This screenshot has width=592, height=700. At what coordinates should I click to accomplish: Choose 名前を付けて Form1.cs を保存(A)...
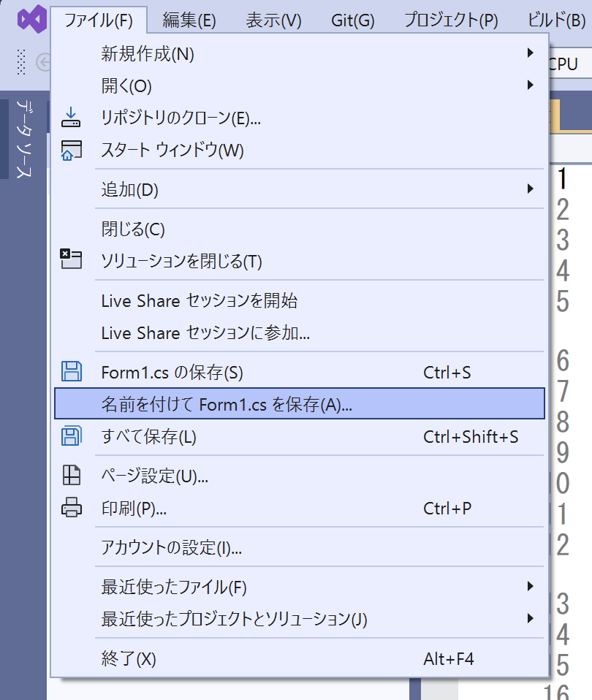300,403
